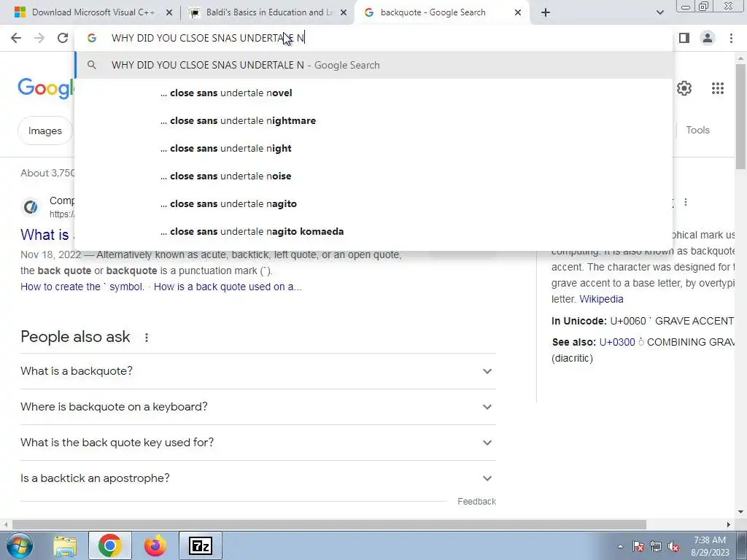
Task: Click the browser forward arrow
Action: coord(39,38)
